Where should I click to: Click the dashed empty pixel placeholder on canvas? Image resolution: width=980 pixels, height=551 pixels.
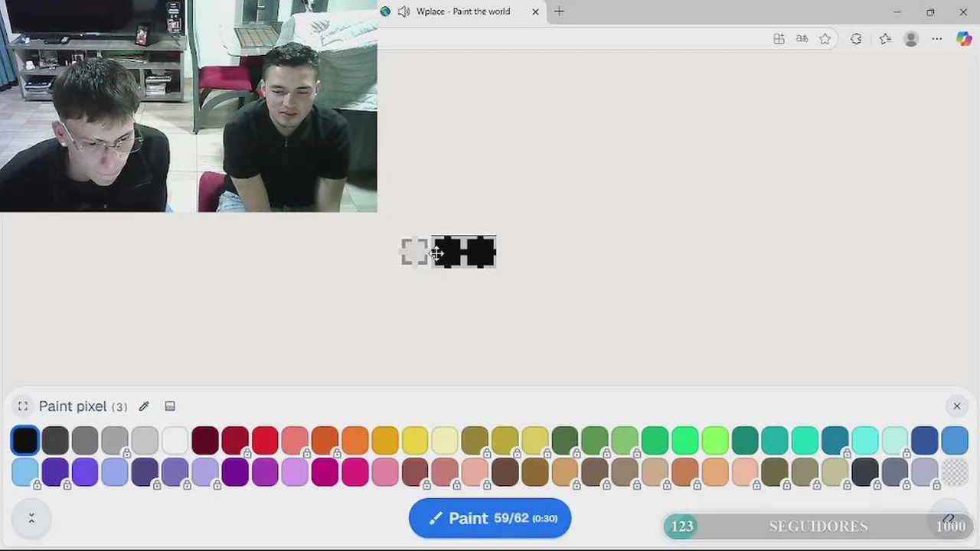coord(415,252)
